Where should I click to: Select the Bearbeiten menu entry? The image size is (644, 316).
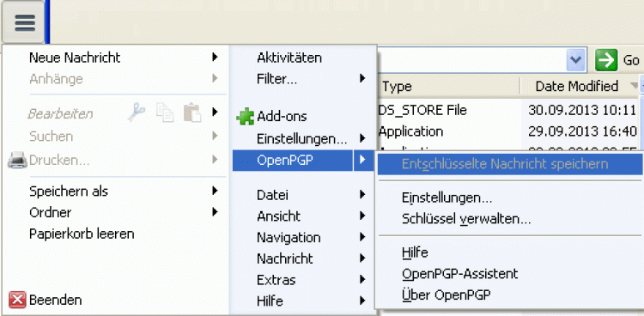(60, 114)
